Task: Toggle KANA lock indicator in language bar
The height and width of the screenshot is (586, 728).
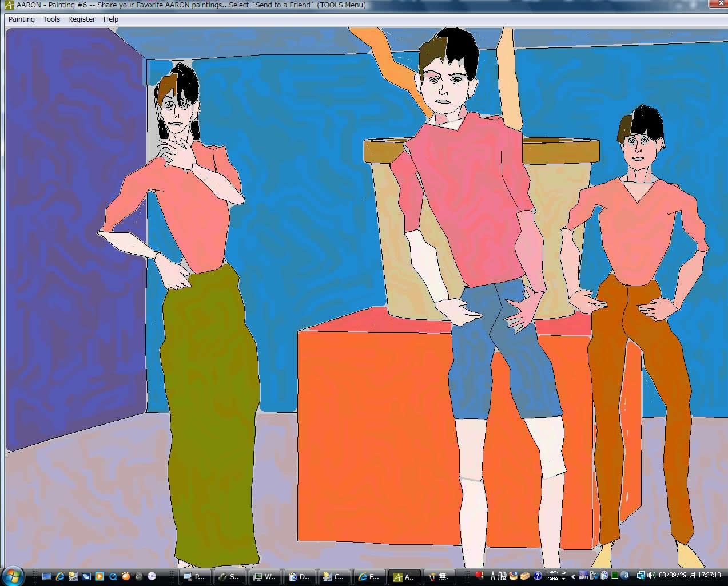Action: point(552,579)
